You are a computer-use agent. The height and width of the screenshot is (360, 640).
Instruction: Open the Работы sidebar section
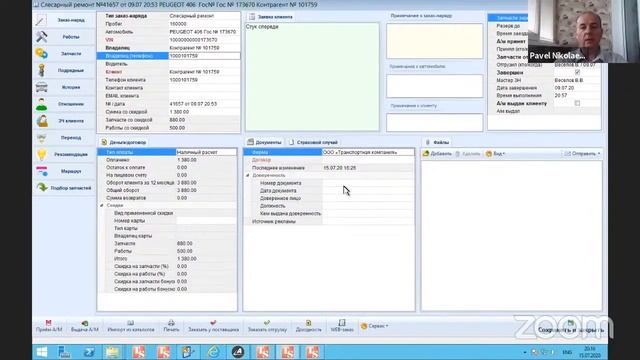click(x=64, y=37)
